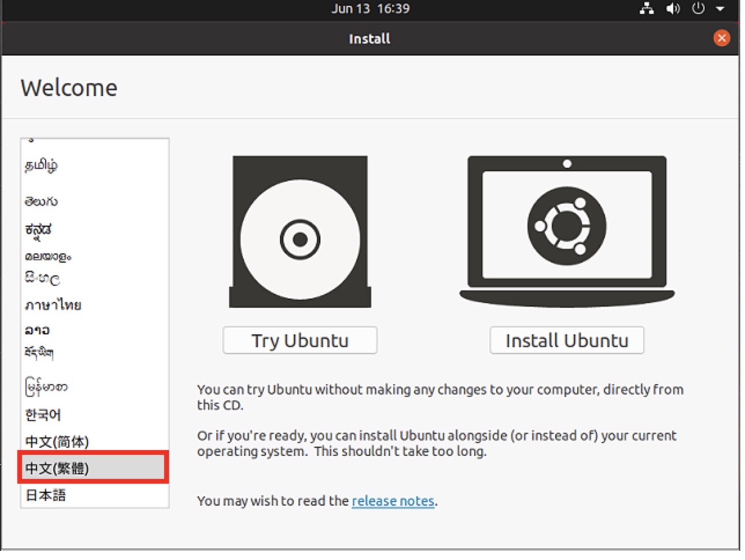Select ಕನ್ನಡ in language list
This screenshot has width=745, height=560.
coord(95,231)
